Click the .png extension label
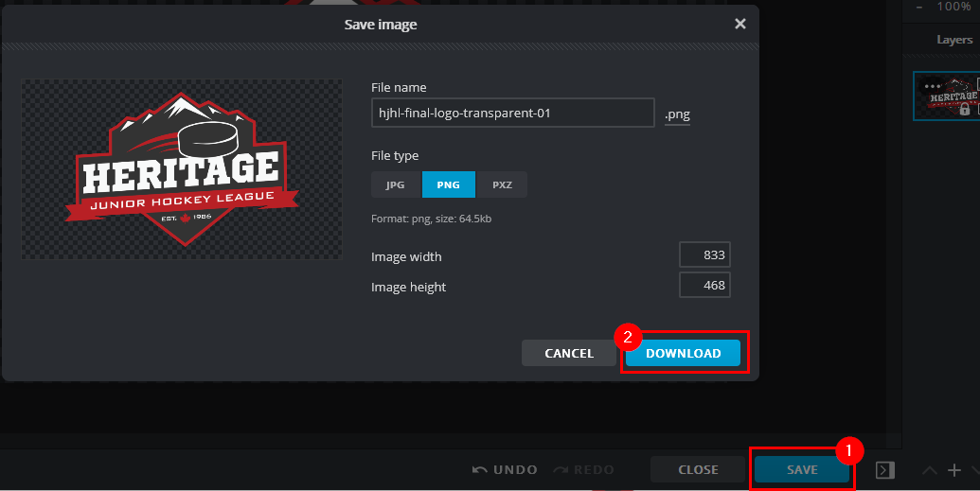Screen dimensions: 980x491 click(x=678, y=114)
